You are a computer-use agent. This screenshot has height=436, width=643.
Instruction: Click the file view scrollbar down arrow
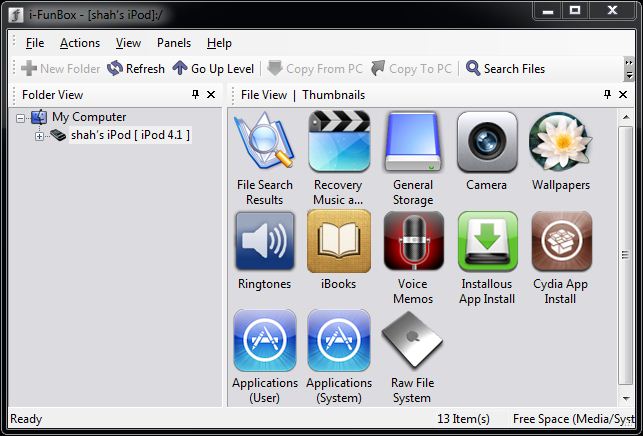(x=626, y=398)
